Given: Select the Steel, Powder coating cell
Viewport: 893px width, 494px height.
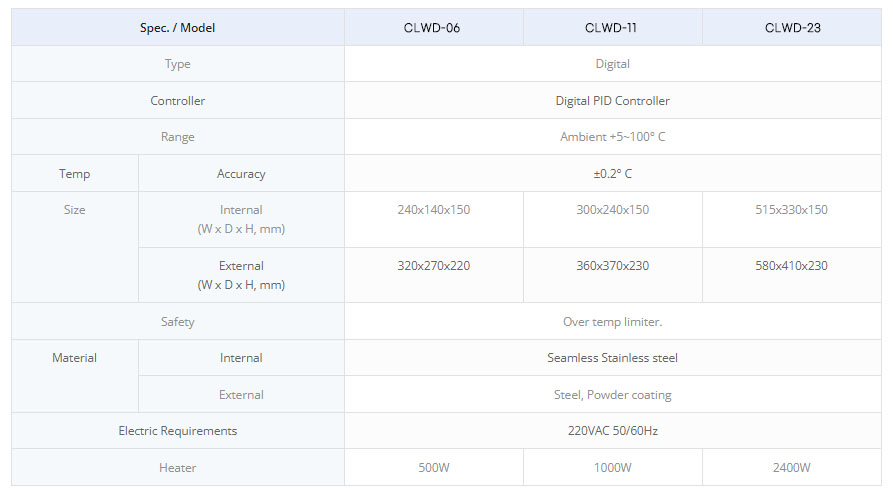Looking at the screenshot, I should click(x=612, y=395).
